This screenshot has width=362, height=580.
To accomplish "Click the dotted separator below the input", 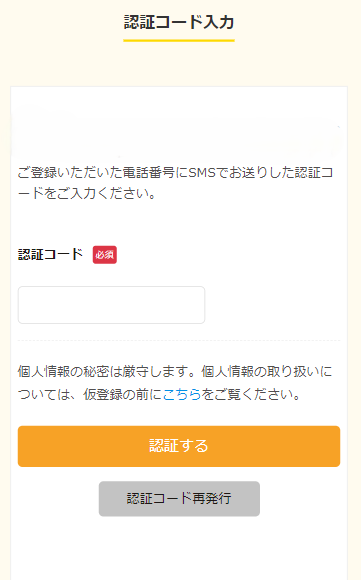I will pyautogui.click(x=179, y=340).
